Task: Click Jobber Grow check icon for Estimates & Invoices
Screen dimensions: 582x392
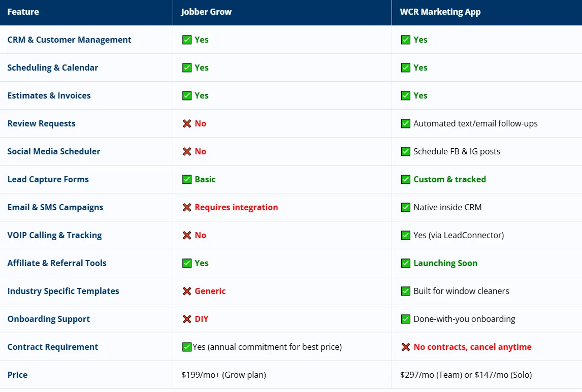Action: click(187, 95)
